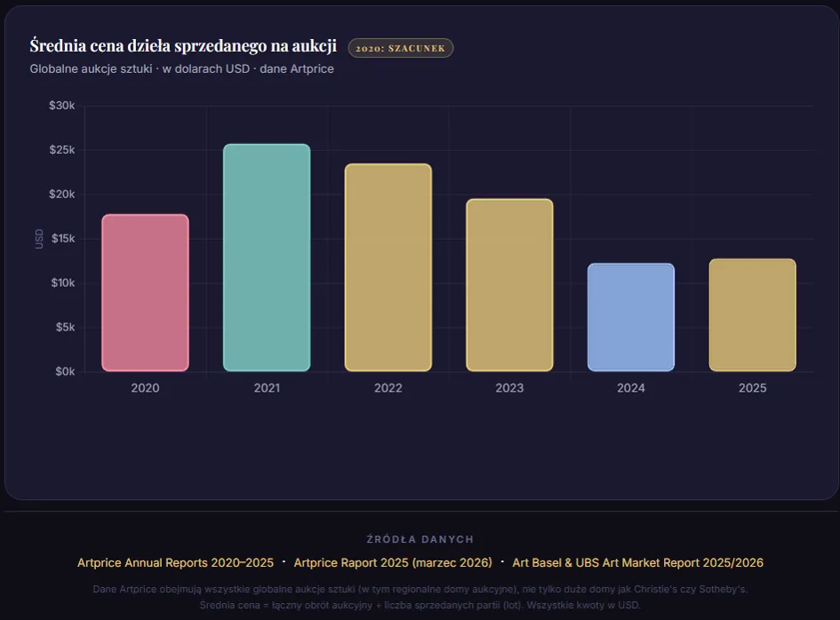840x620 pixels.
Task: Click the gold 2022 bar
Action: point(388,267)
